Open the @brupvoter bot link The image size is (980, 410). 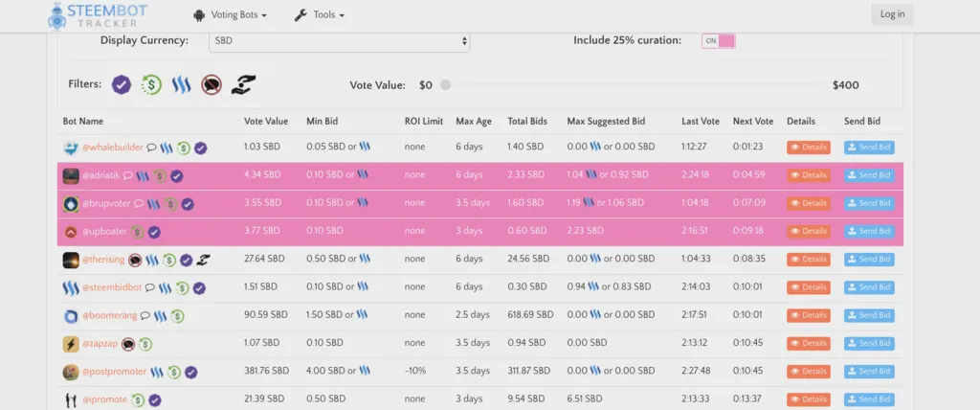pyautogui.click(x=106, y=204)
